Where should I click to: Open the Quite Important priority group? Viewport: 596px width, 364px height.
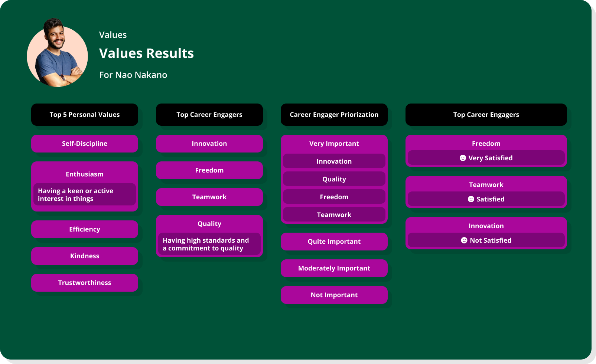coord(334,242)
